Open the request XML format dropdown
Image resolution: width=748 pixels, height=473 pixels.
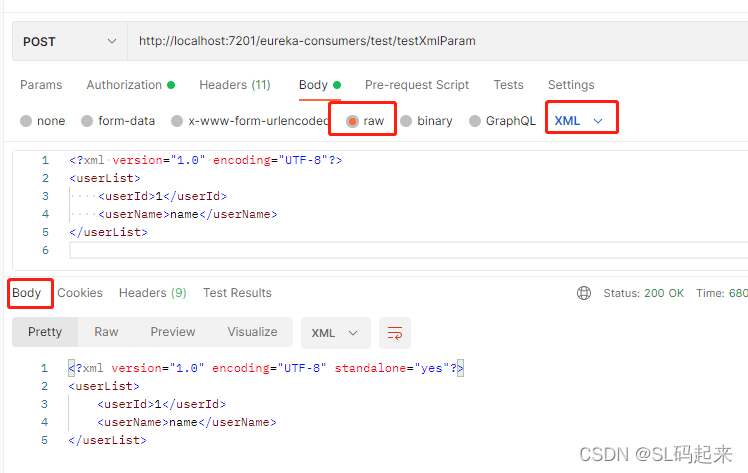580,121
